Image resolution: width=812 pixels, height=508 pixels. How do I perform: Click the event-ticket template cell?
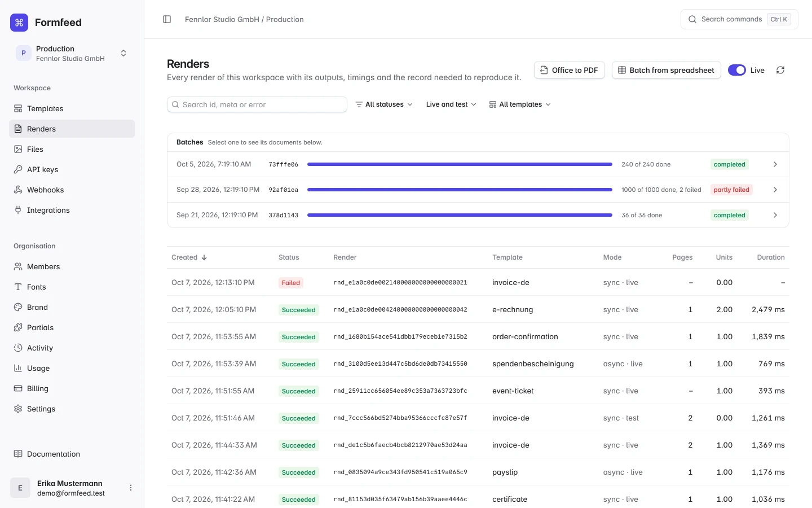click(x=513, y=391)
